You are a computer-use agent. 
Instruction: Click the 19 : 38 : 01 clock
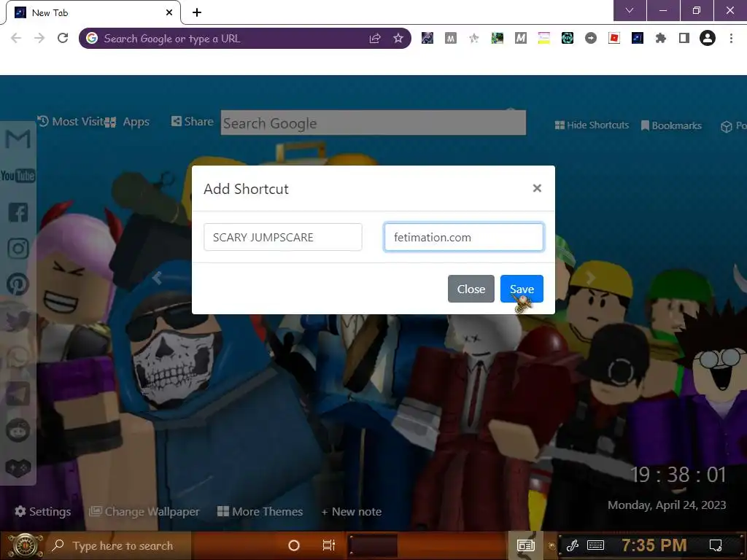pyautogui.click(x=678, y=474)
